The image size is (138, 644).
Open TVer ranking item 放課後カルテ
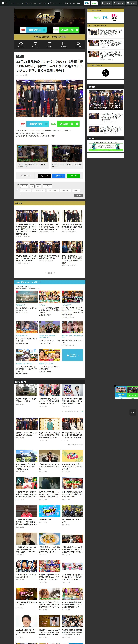coord(27,302)
